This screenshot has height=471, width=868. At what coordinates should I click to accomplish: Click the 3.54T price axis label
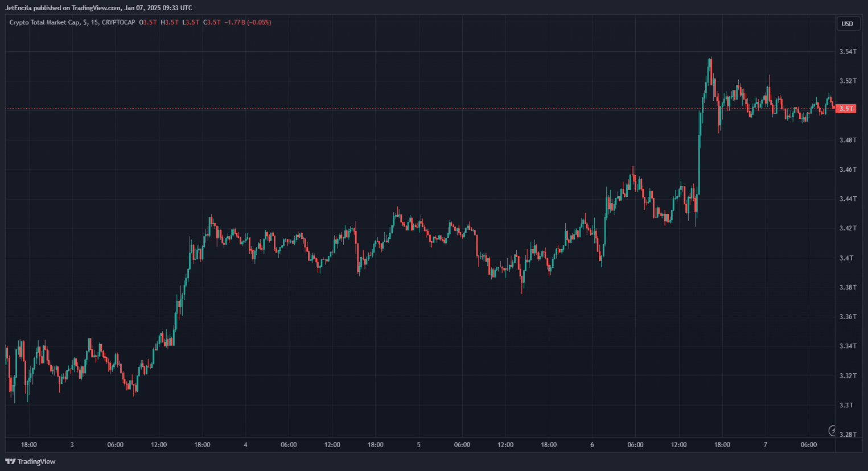(x=848, y=52)
